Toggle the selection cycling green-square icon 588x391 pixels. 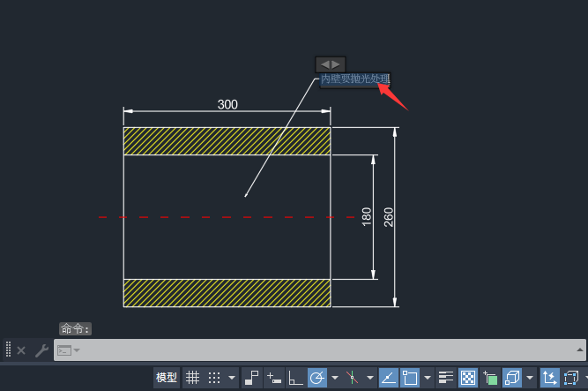[x=490, y=378]
